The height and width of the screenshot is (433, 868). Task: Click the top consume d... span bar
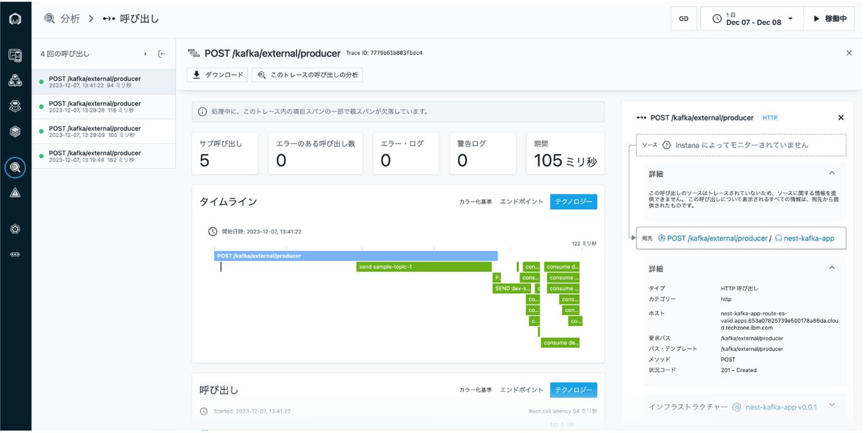coord(562,267)
